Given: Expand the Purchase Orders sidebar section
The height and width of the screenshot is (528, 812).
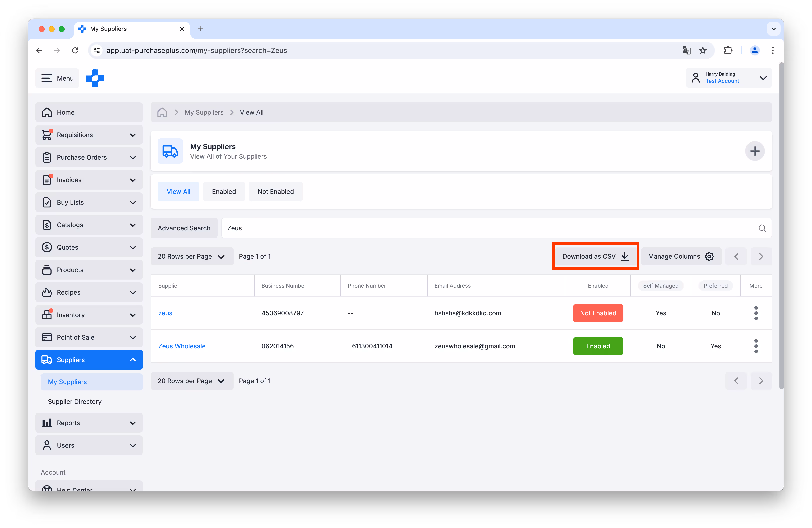Looking at the screenshot, I should 89,157.
